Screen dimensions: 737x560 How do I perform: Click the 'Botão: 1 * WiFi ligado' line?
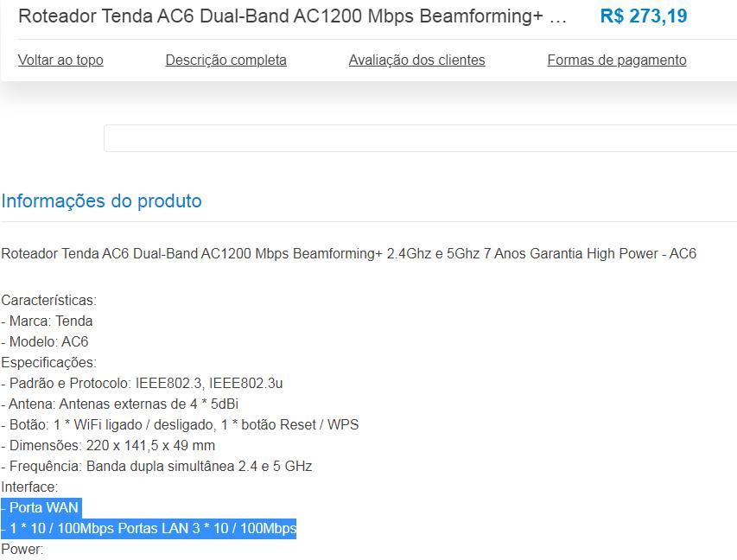(180, 424)
